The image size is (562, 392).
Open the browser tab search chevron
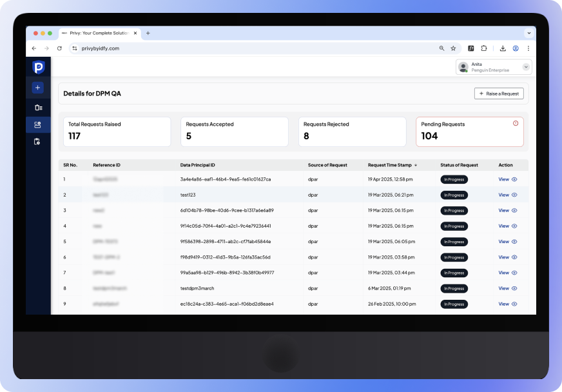(x=528, y=33)
